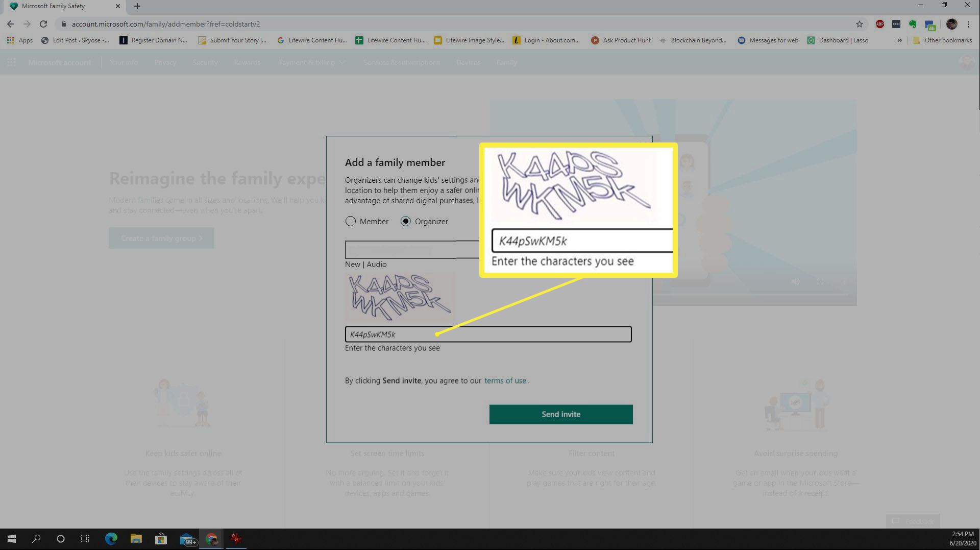Open a new browser tab
The image size is (980, 550).
137,6
